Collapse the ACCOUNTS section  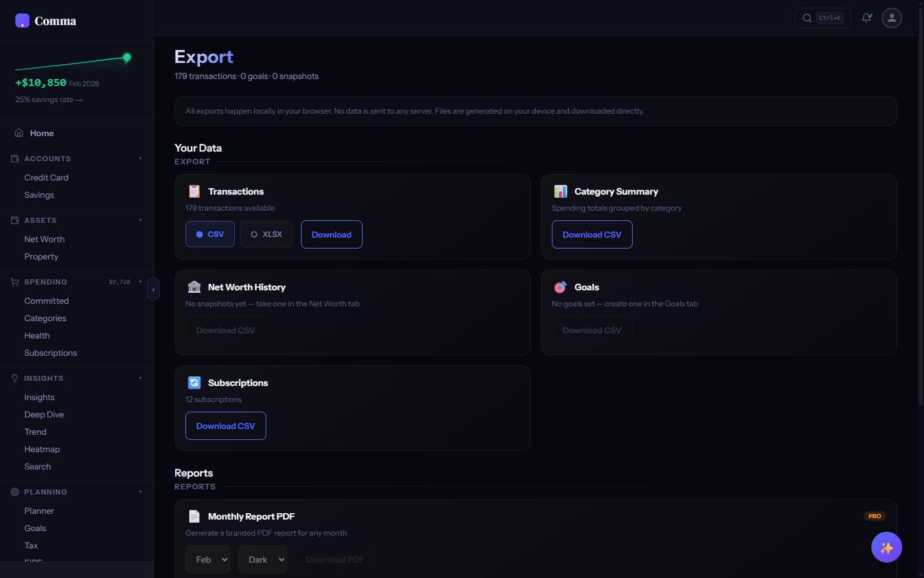141,159
